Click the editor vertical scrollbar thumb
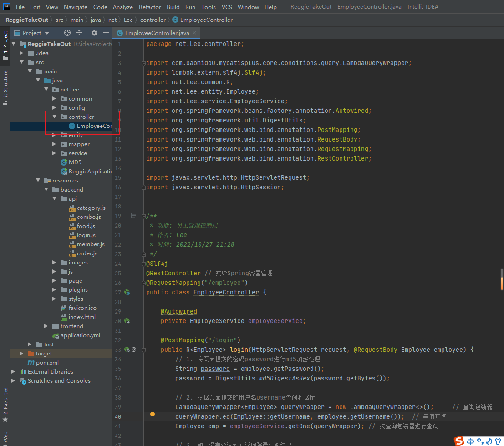This screenshot has width=504, height=446. pos(502,279)
